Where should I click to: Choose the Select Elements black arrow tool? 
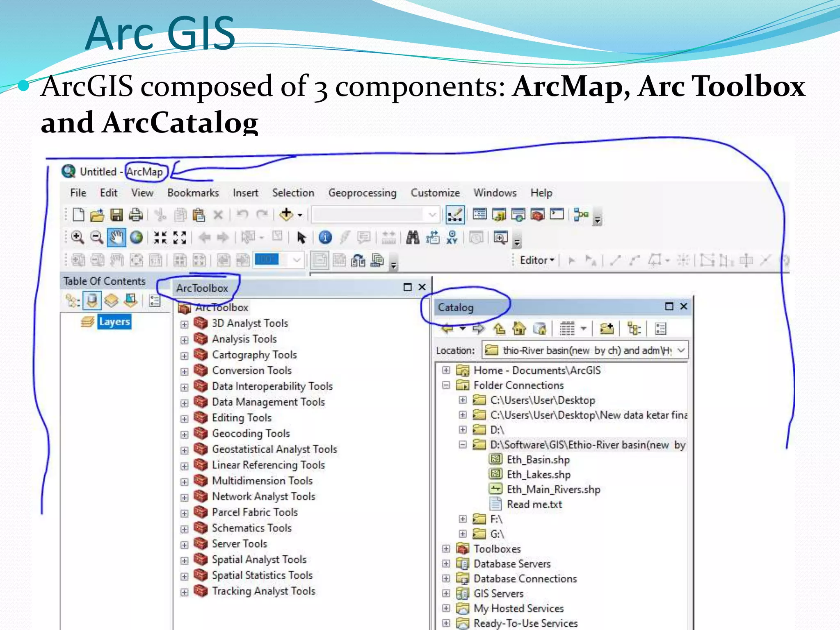301,237
